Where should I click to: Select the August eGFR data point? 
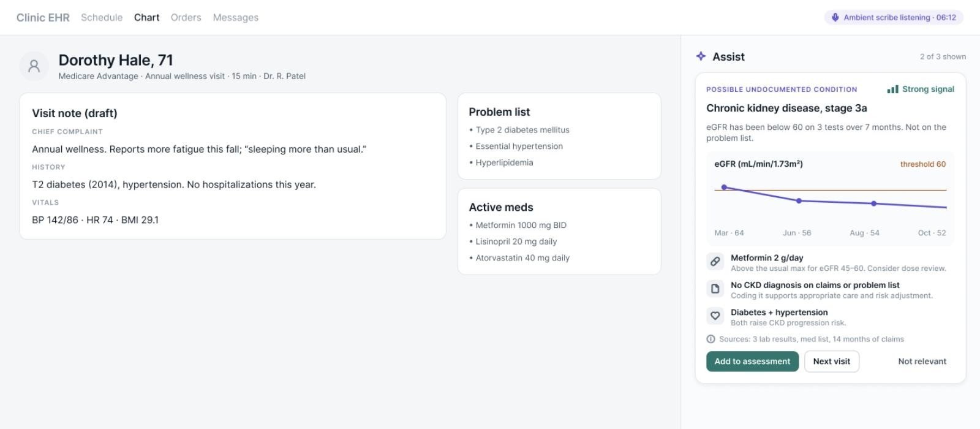click(x=873, y=203)
